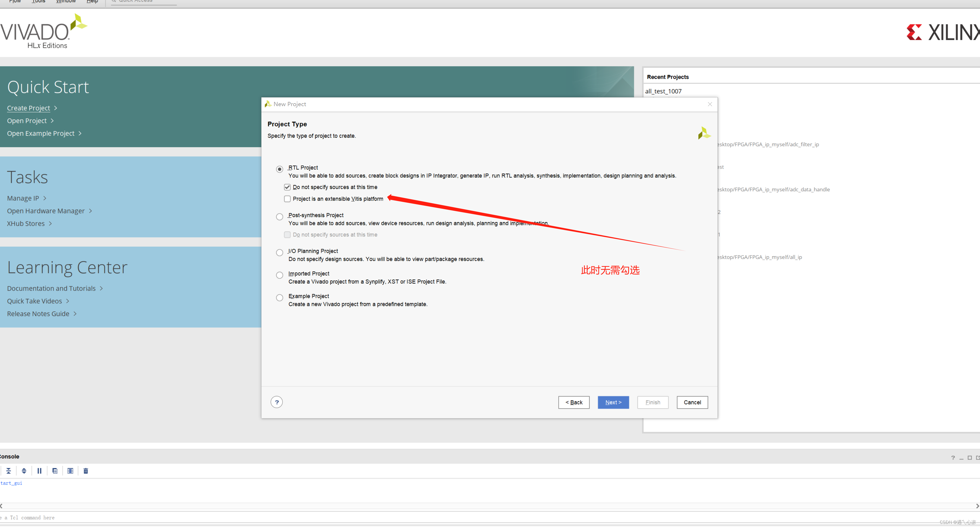The height and width of the screenshot is (527, 980).
Task: Select Example Project radio button
Action: coord(280,298)
